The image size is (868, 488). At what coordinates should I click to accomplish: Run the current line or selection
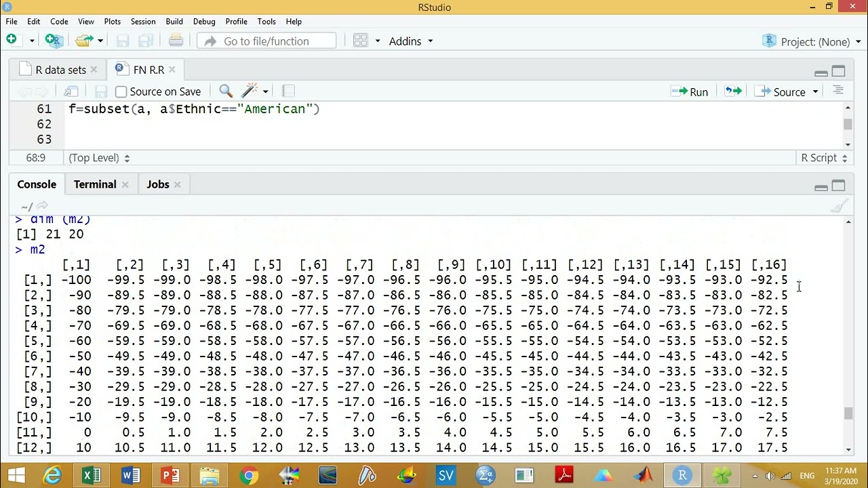tap(689, 91)
